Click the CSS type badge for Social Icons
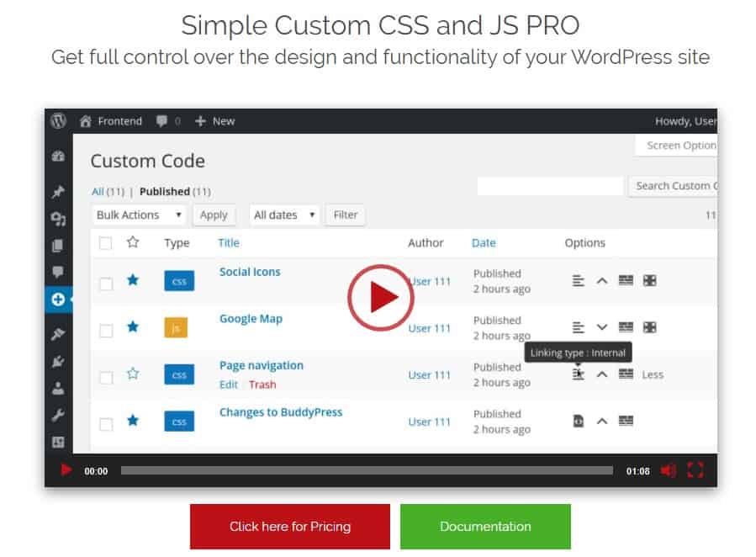 [x=179, y=281]
